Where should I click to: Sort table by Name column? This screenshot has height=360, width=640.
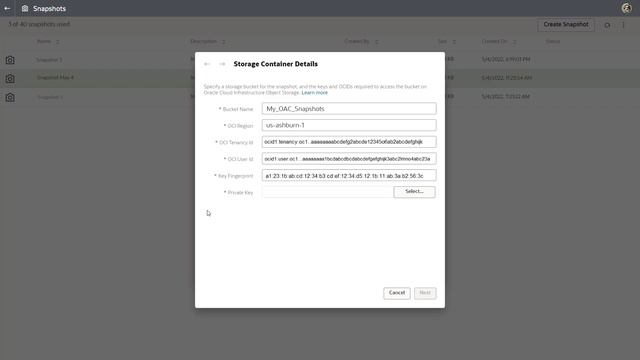point(58,42)
